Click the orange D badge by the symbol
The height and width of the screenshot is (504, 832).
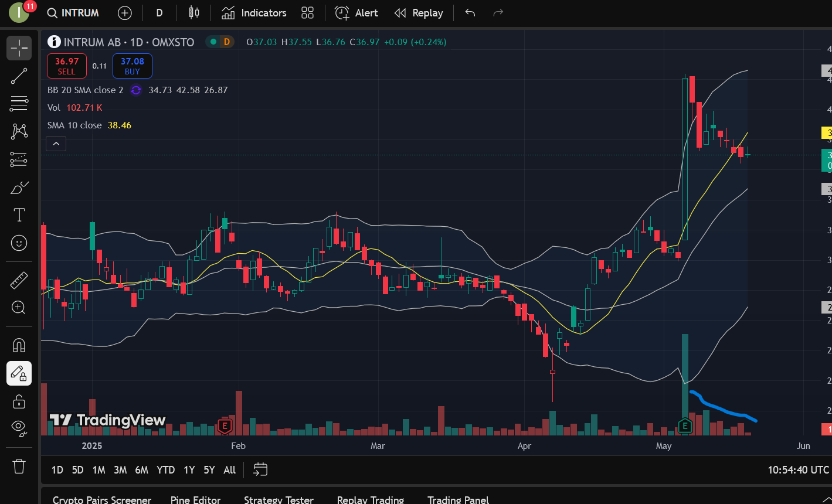[x=226, y=42]
